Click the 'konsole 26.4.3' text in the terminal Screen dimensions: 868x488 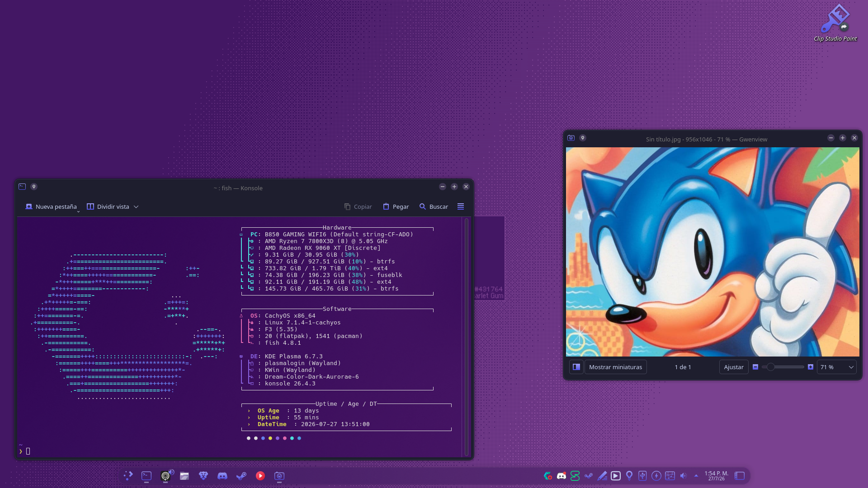tap(290, 383)
